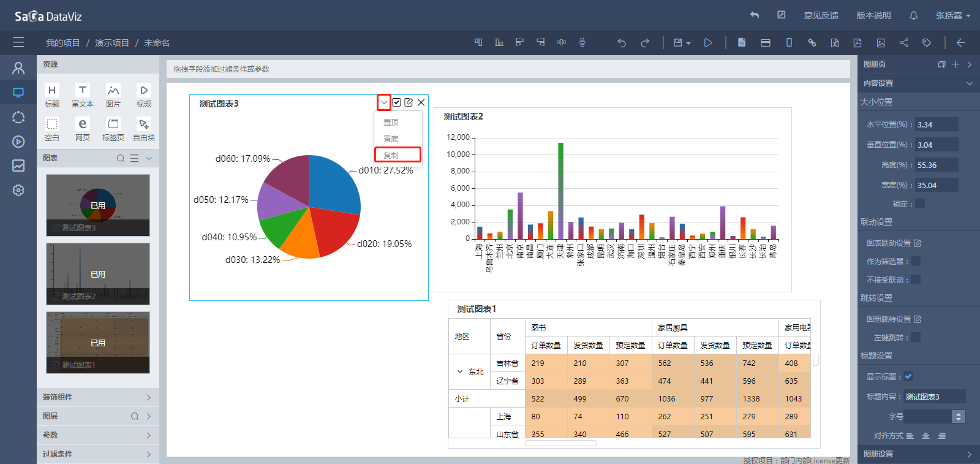Expand the 图册设置 section

(969, 454)
